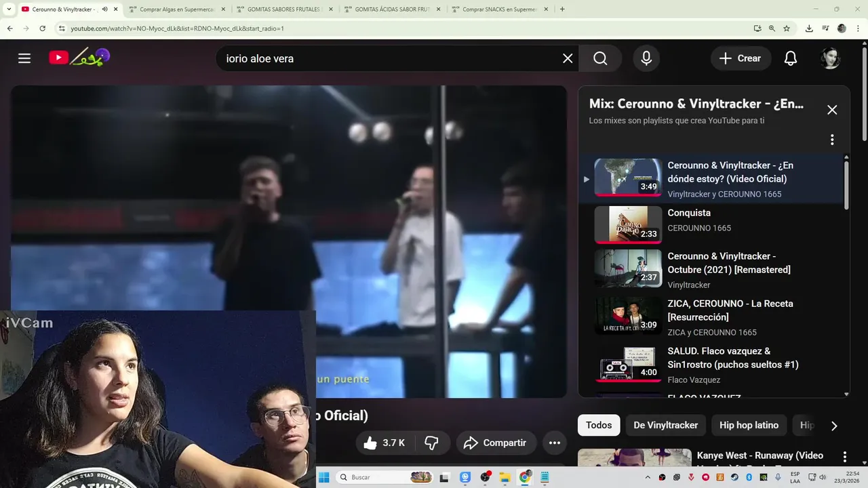
Task: Reload the page
Action: [42, 28]
